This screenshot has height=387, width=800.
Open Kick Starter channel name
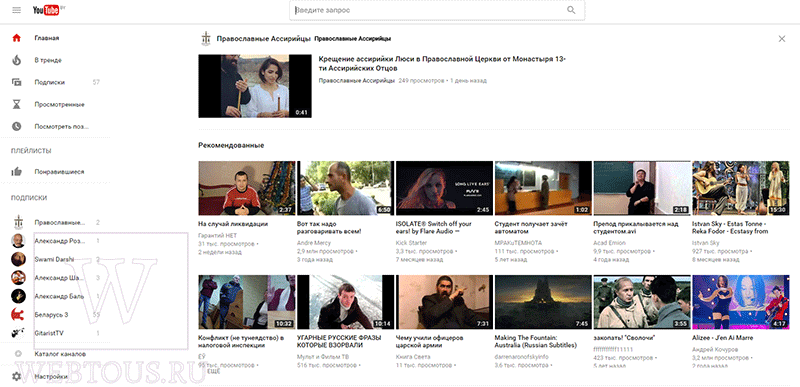point(411,243)
